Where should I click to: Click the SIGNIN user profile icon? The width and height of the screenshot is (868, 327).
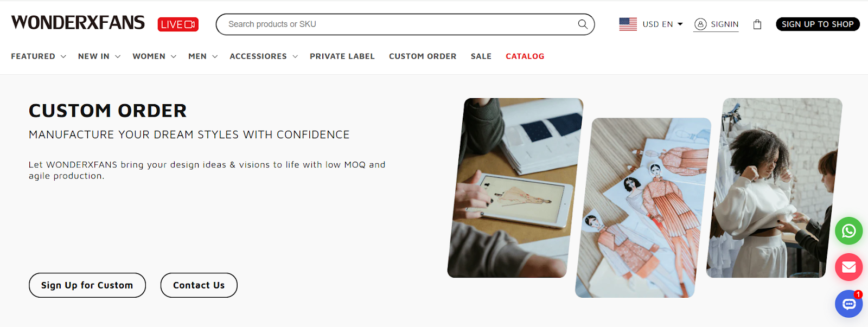700,24
